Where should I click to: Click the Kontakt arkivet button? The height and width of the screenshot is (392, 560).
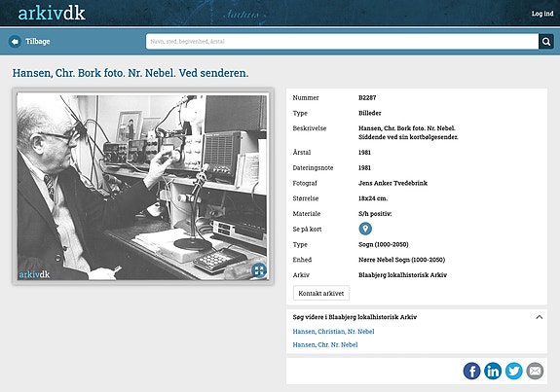point(321,293)
